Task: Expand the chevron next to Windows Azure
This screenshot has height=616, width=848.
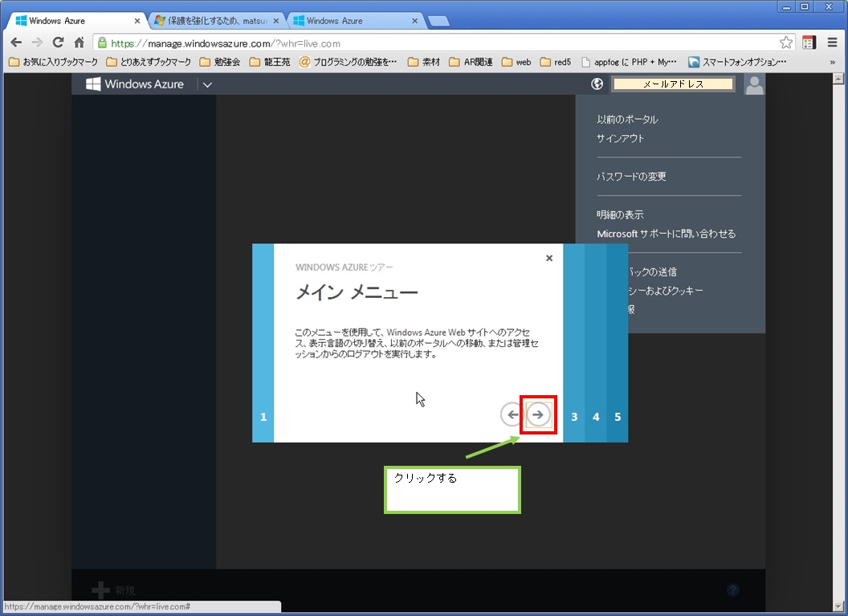Action: click(207, 84)
